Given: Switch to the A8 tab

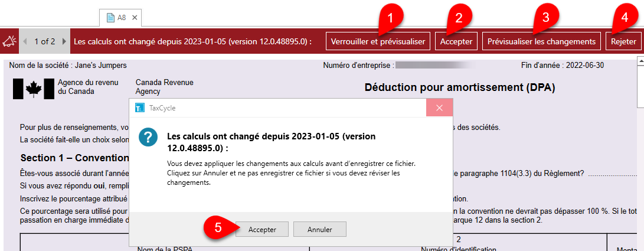Looking at the screenshot, I should [121, 18].
